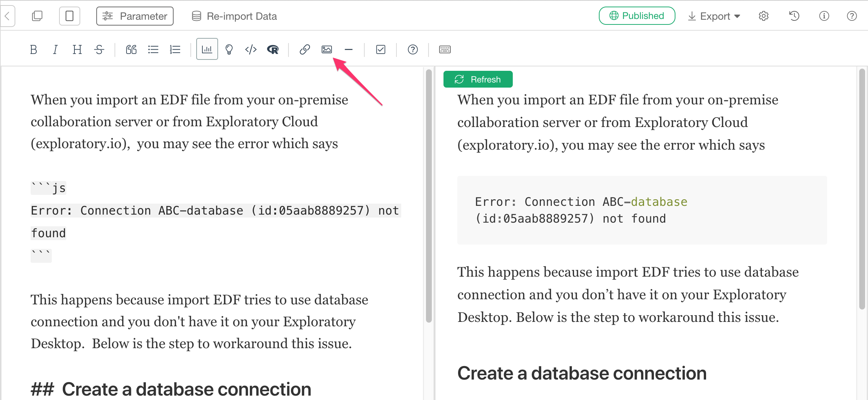
Task: Open the settings gear icon
Action: tap(764, 16)
